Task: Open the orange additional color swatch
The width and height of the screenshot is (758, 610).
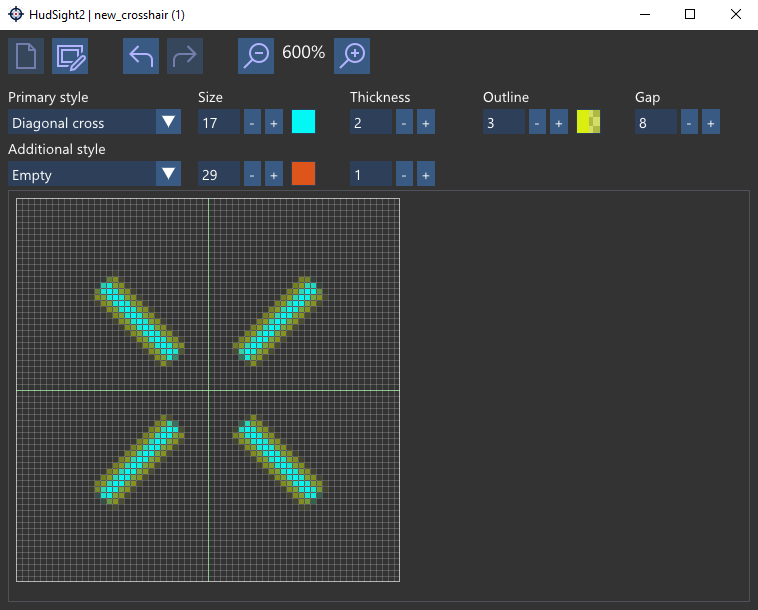Action: (x=303, y=174)
